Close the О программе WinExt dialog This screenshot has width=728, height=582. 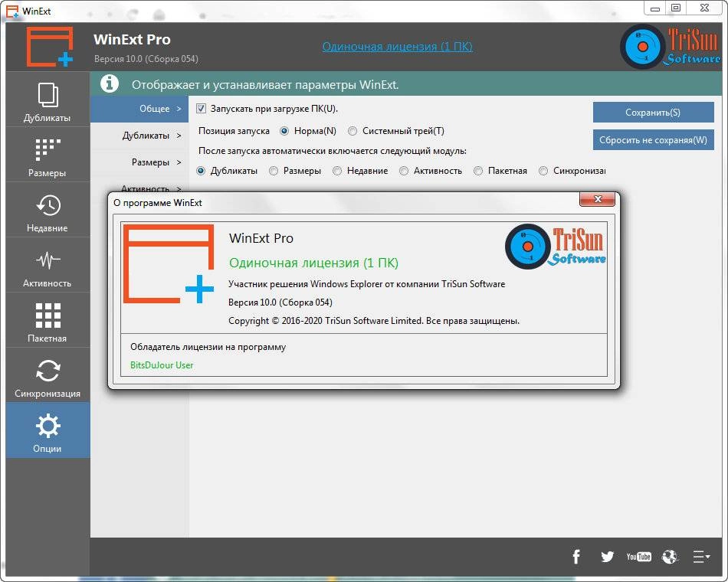pyautogui.click(x=598, y=199)
